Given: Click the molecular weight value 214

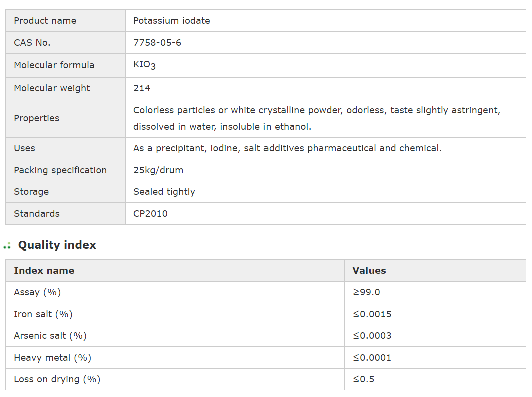Looking at the screenshot, I should 142,88.
